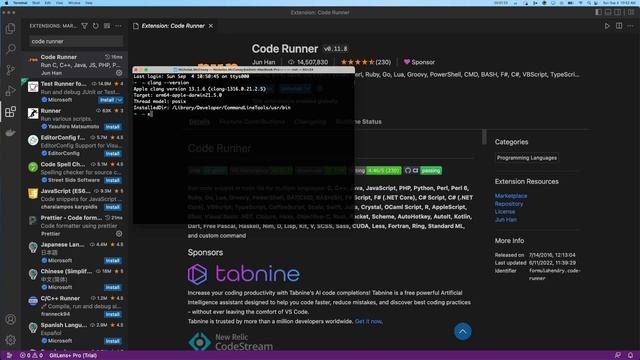Open editor more actions ellipsis

pyautogui.click(x=630, y=26)
